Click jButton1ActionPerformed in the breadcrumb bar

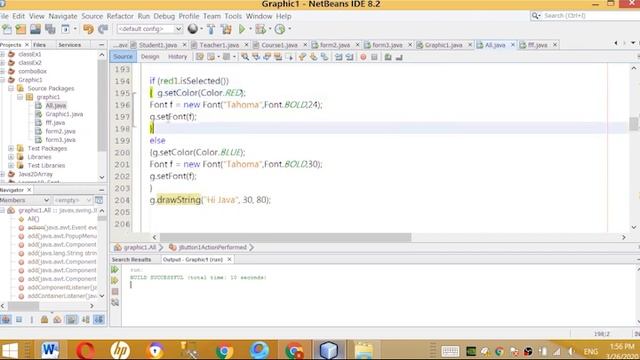click(x=213, y=247)
